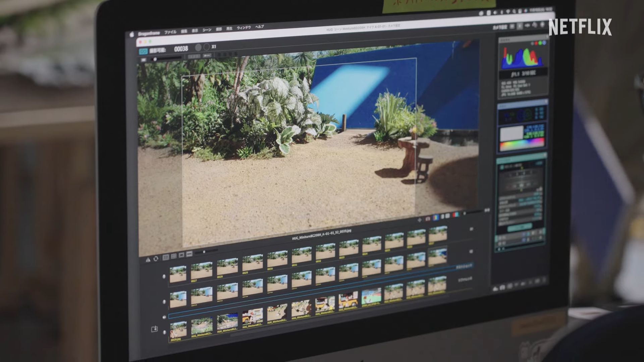
Task: Open the 再生 menu
Action: (x=229, y=29)
